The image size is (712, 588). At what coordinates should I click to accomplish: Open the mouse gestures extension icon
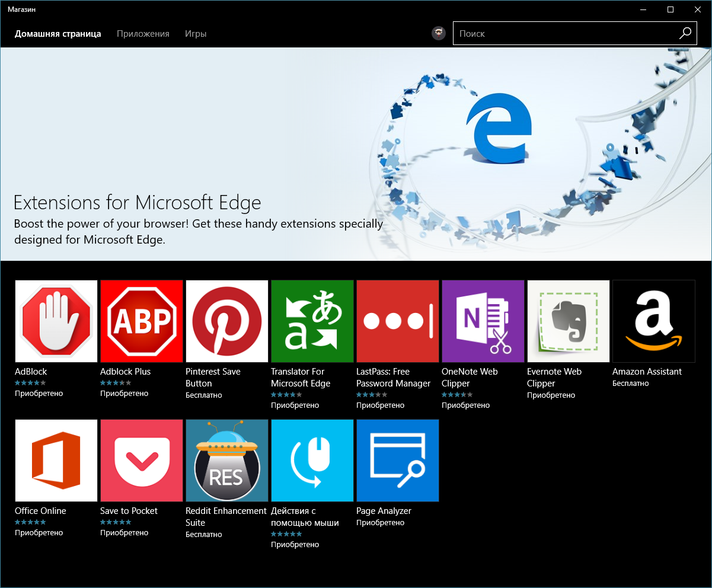click(312, 461)
